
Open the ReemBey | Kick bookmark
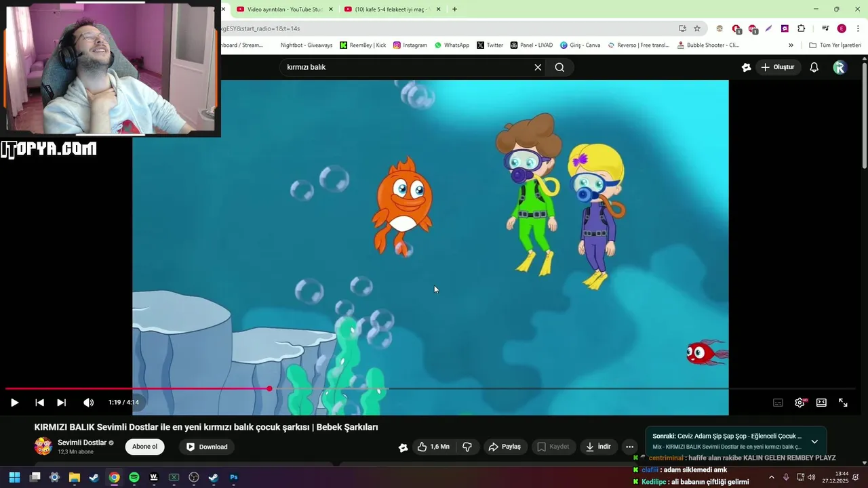(363, 45)
